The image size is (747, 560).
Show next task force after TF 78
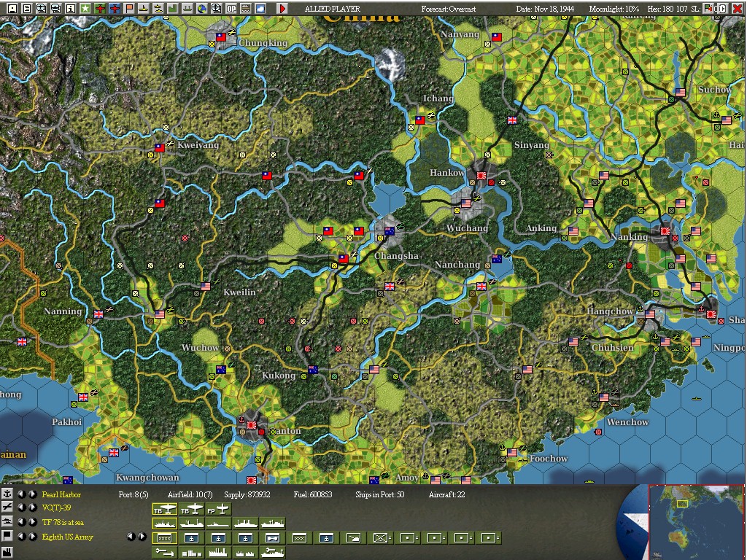coord(32,522)
